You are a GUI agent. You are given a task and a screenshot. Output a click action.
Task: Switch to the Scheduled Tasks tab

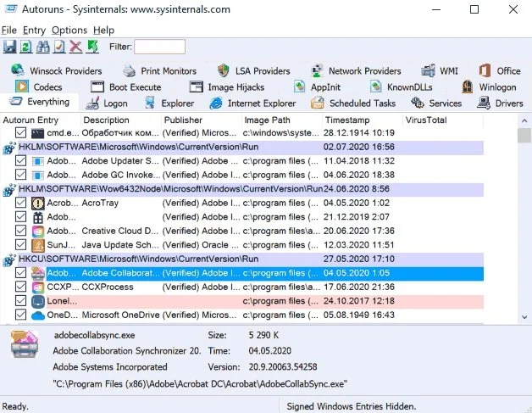(x=353, y=103)
